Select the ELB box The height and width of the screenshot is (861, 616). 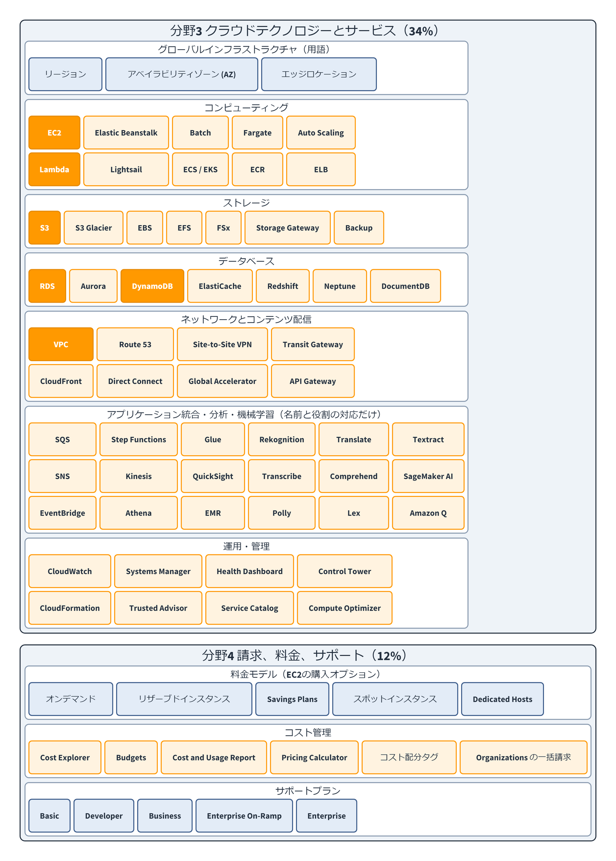(x=321, y=169)
